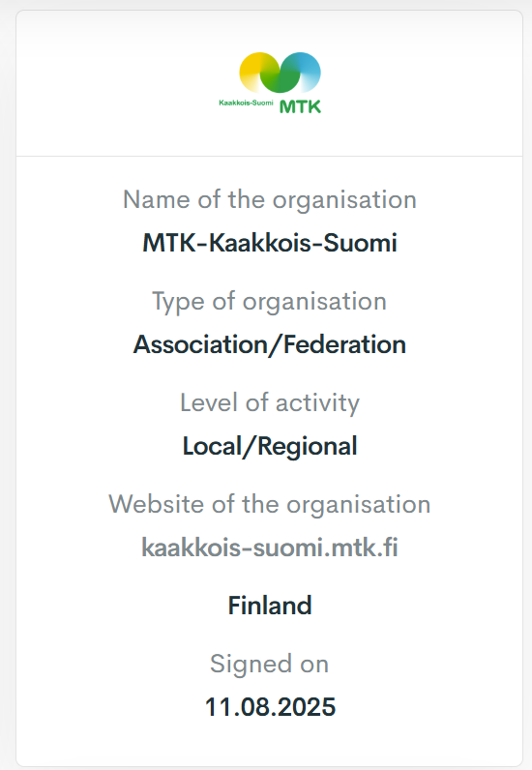The height and width of the screenshot is (770, 532).
Task: Click the green center of the logo
Action: click(x=280, y=76)
